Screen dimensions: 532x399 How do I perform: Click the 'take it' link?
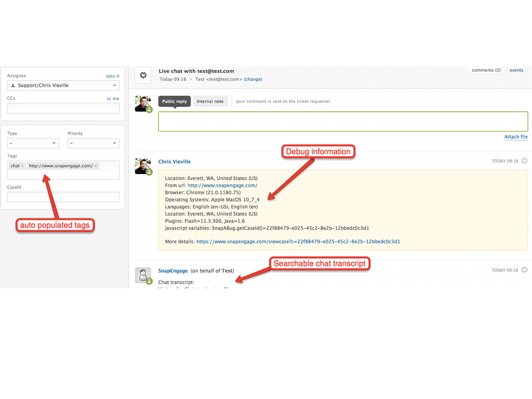coord(112,76)
